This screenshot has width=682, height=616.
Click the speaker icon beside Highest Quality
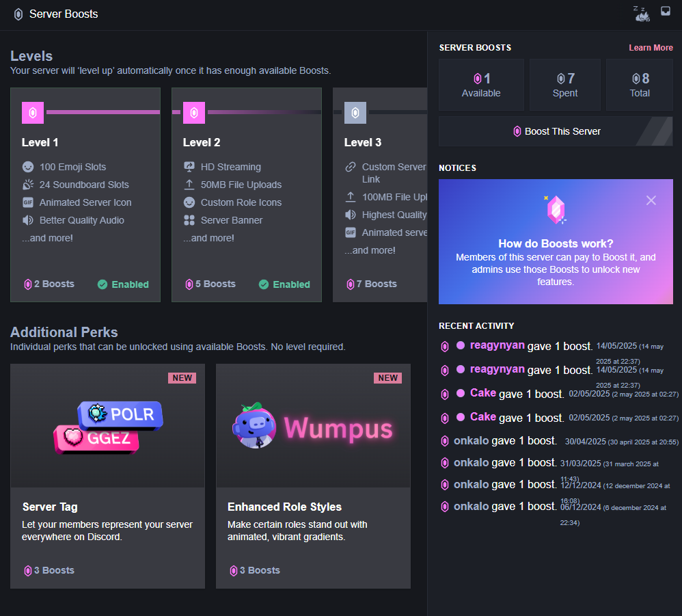(351, 215)
